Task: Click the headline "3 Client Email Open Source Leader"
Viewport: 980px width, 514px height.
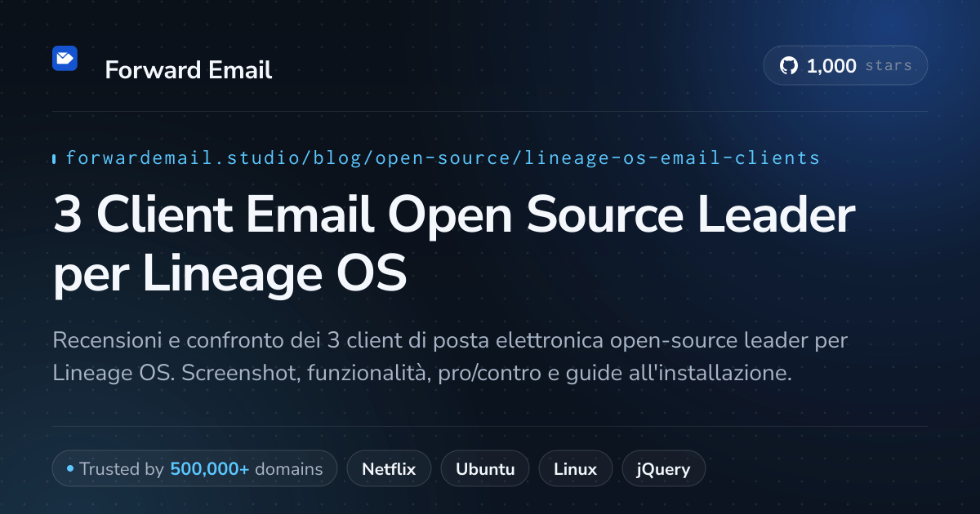Action: click(454, 215)
